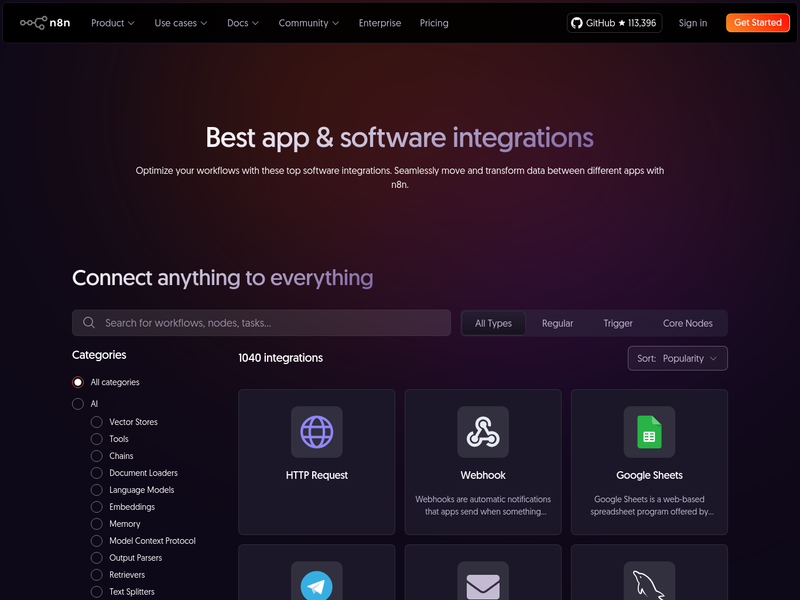Select the All categories radio button
The height and width of the screenshot is (600, 800).
78,382
